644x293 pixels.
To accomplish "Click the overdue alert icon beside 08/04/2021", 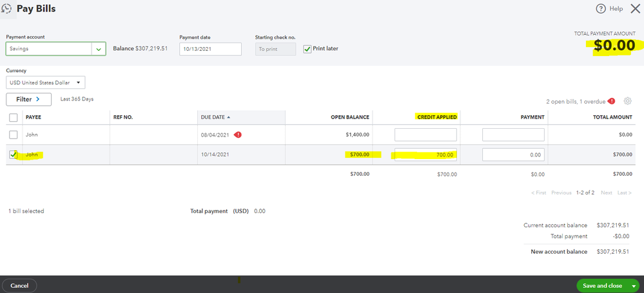I will (x=237, y=135).
